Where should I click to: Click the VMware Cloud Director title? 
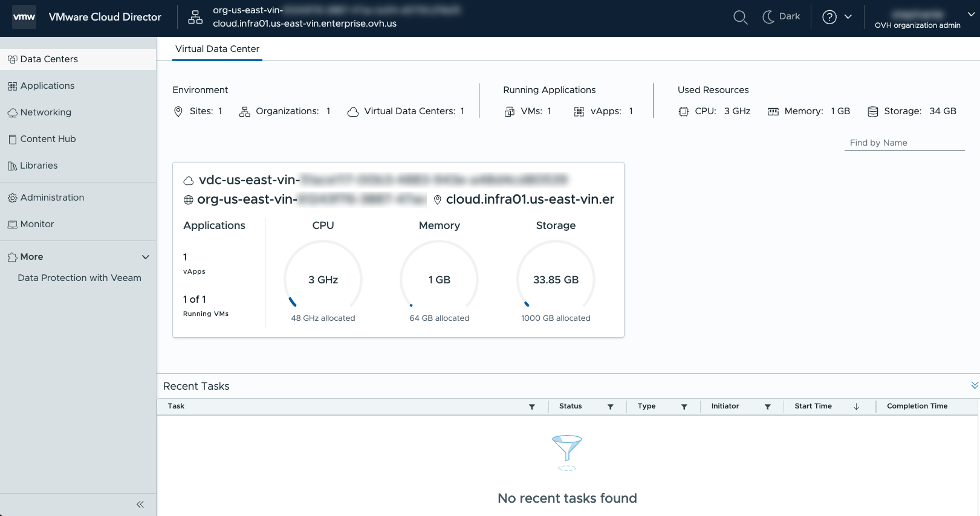[105, 17]
